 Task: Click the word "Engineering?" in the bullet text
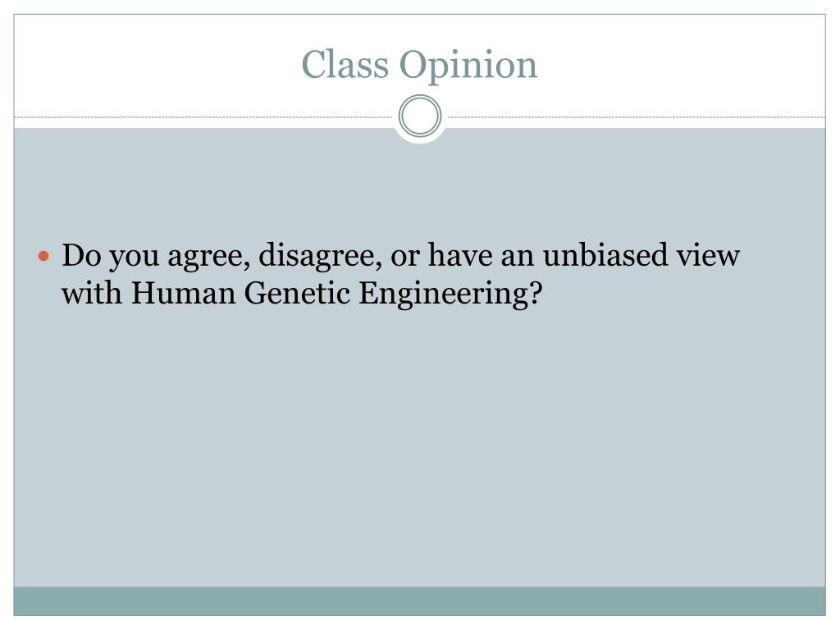[450, 294]
